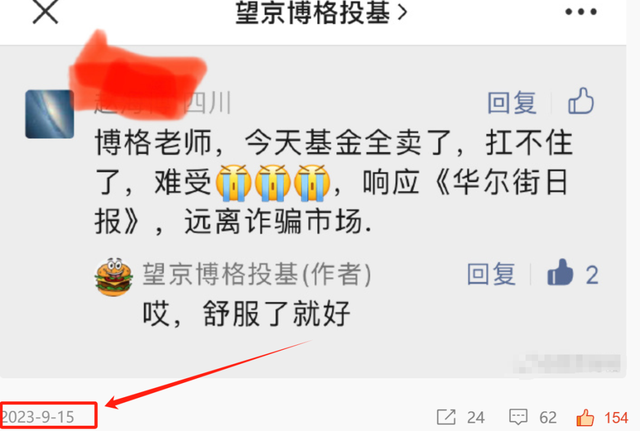Reply to the author's comment

point(491,274)
